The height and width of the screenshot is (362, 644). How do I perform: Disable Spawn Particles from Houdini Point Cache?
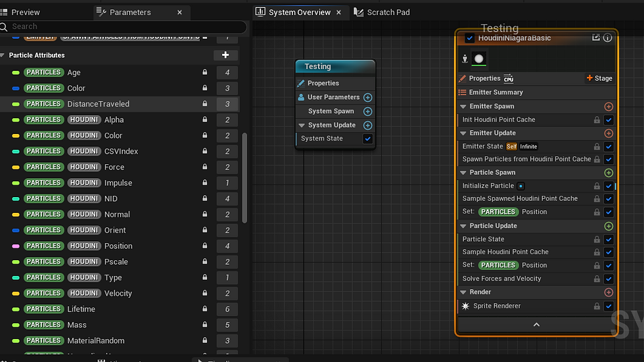[x=609, y=159]
